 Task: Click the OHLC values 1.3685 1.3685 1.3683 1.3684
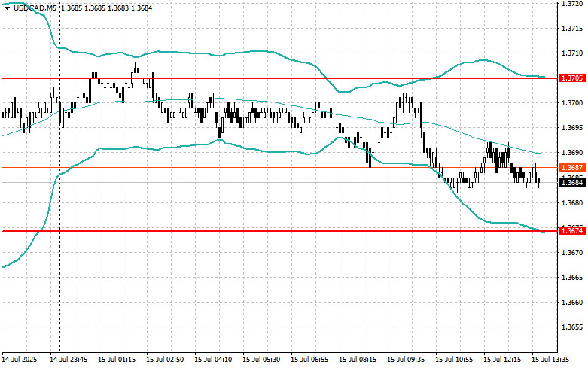(106, 8)
